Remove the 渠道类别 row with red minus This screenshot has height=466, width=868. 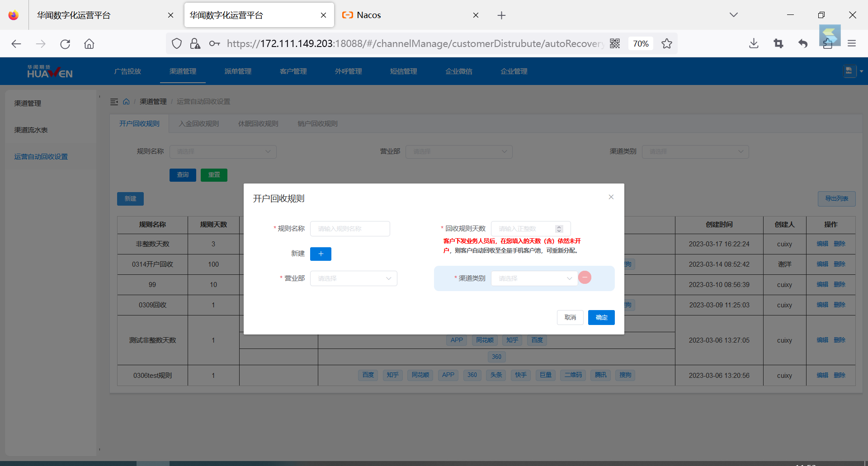[585, 278]
